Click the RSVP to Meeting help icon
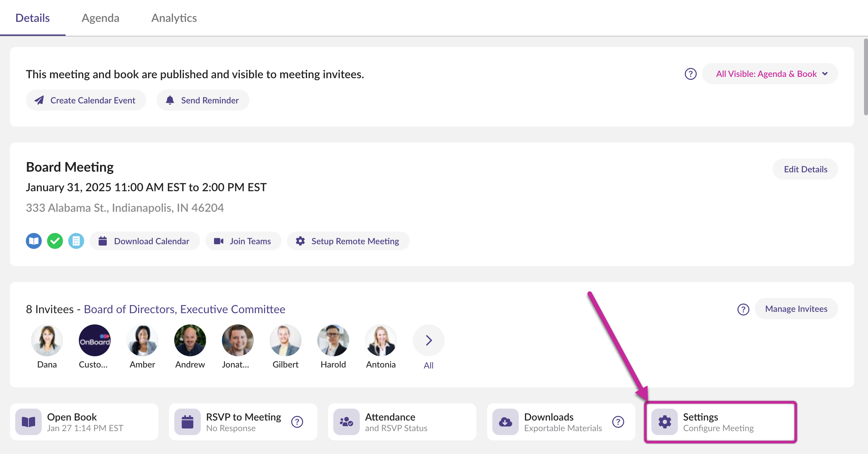Screen dimensions: 868x454 click(x=297, y=422)
